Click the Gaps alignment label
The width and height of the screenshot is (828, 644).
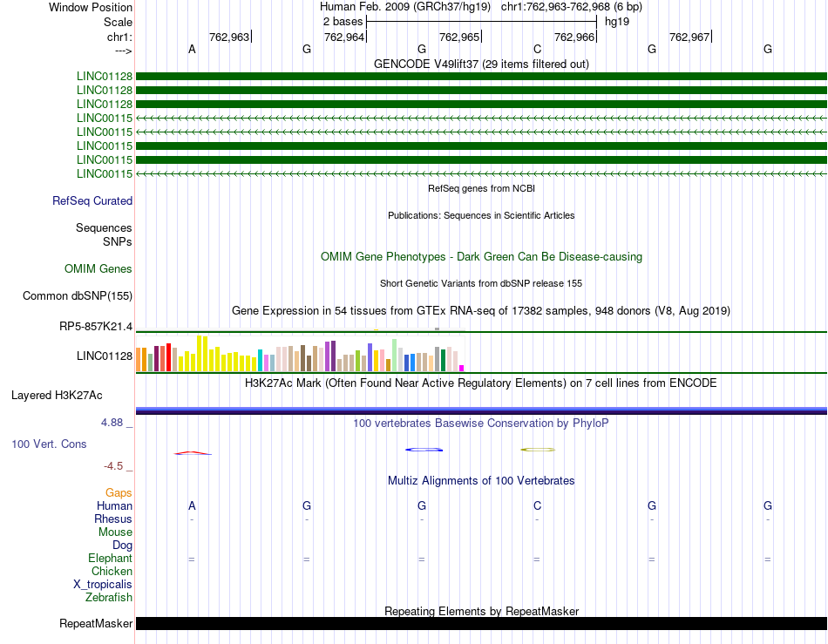click(119, 492)
